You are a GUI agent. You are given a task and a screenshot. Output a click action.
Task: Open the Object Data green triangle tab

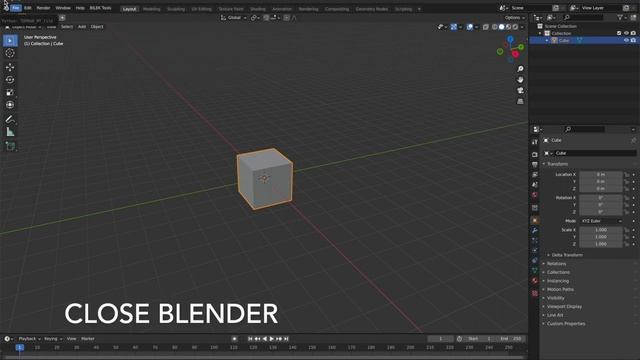[535, 270]
